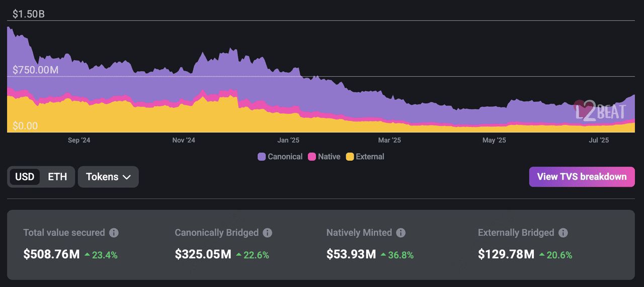This screenshot has height=287, width=644.
Task: Toggle Canonical series in chart legend
Action: click(x=280, y=157)
